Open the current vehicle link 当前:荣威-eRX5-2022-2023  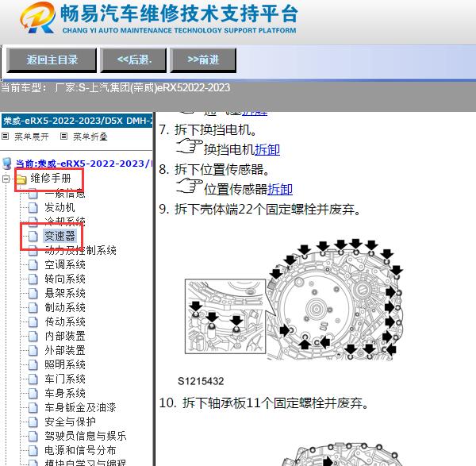tap(84, 164)
